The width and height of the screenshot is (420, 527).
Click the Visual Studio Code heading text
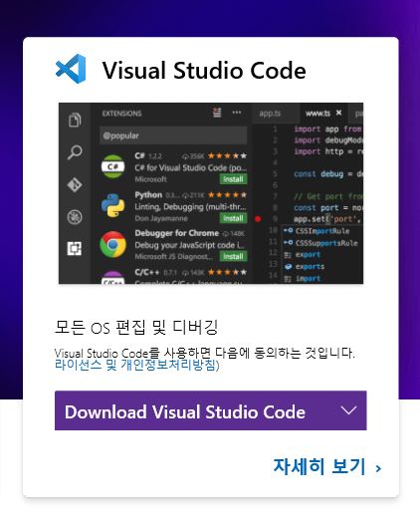pyautogui.click(x=204, y=71)
